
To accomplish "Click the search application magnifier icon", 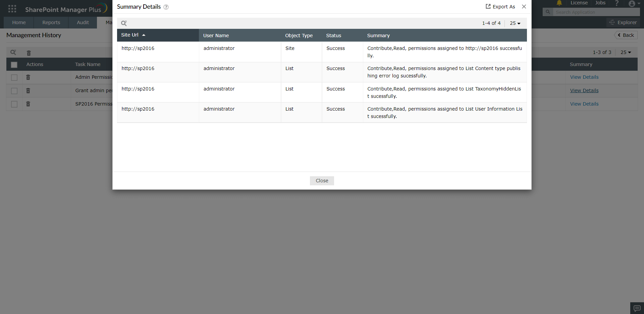I will pyautogui.click(x=548, y=12).
